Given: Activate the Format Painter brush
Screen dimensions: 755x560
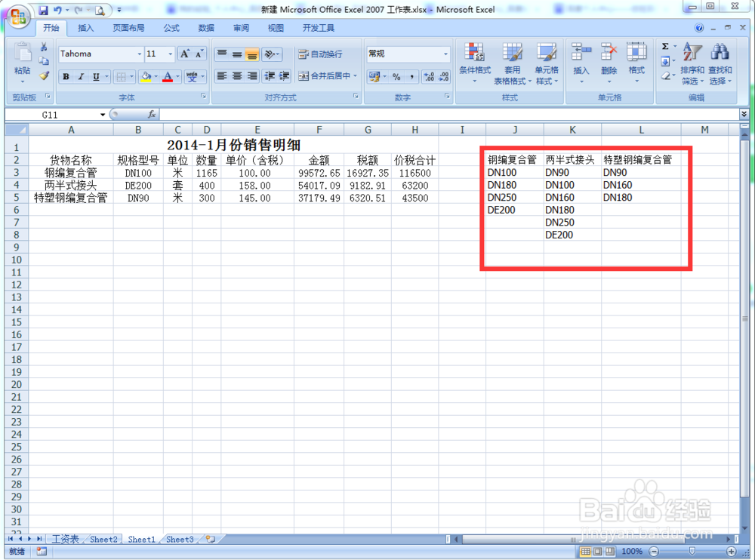Looking at the screenshot, I should tap(44, 75).
